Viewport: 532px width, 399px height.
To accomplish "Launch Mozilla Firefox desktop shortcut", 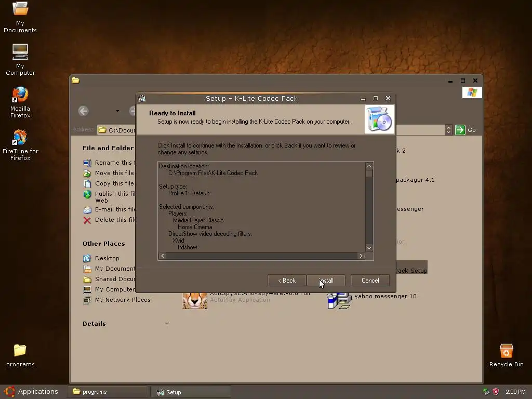I will (x=20, y=102).
